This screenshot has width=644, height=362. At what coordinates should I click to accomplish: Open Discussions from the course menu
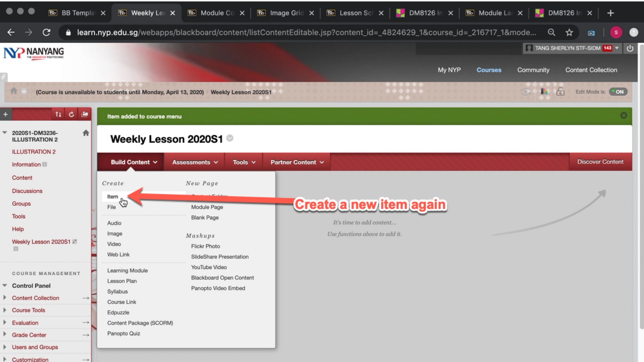click(x=27, y=191)
